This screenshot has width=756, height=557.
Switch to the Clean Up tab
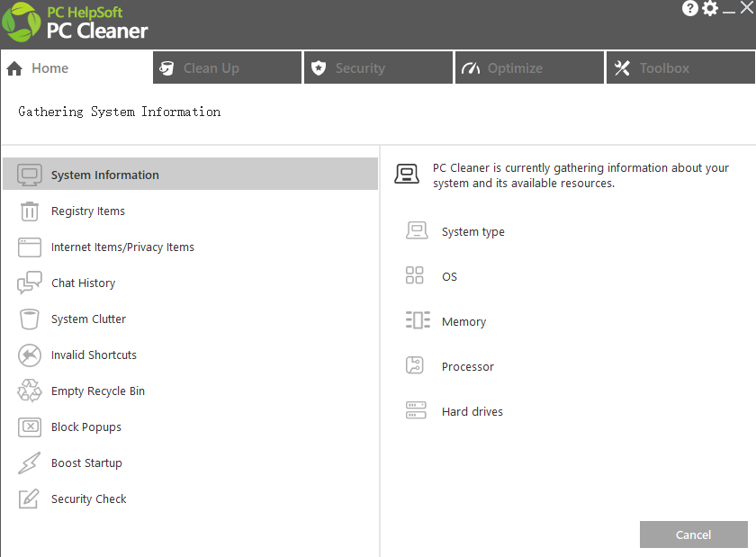click(x=227, y=68)
